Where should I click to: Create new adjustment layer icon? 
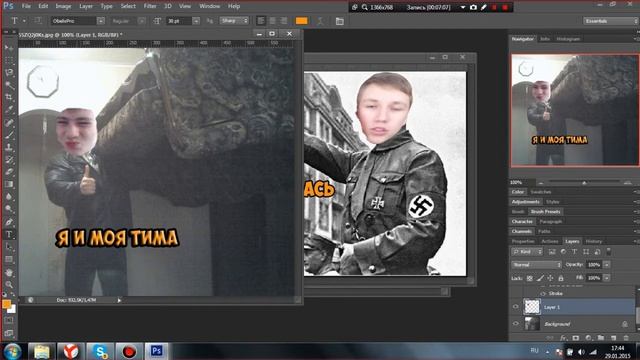(588, 338)
